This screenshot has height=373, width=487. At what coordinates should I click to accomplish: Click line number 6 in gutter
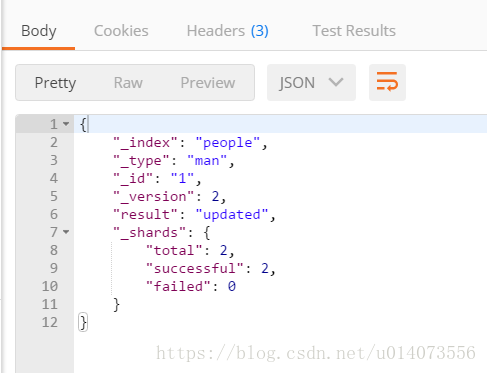pos(54,214)
